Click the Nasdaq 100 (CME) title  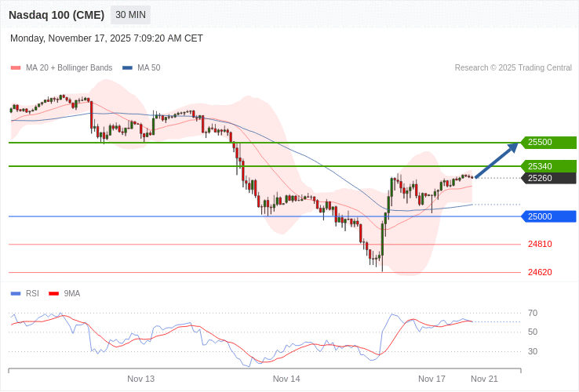56,15
